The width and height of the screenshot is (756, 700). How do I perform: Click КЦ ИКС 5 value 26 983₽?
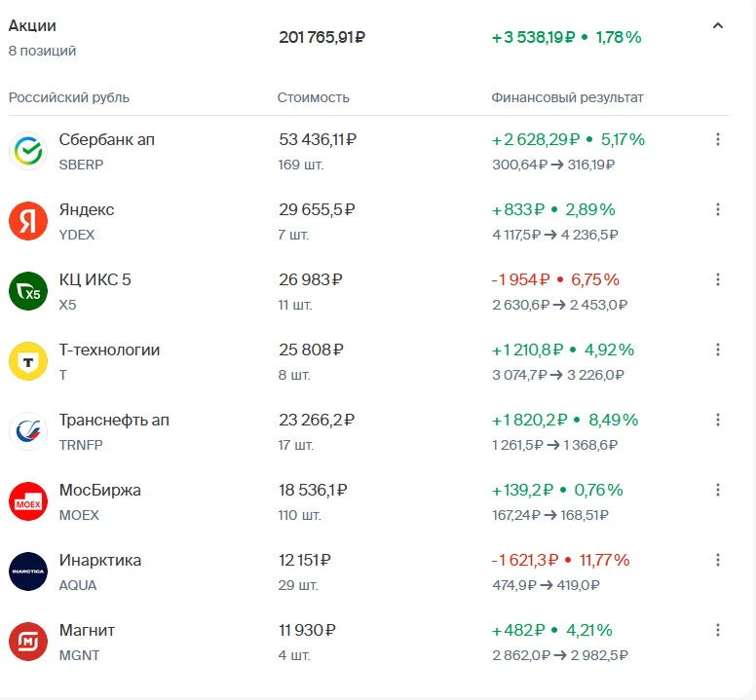[x=311, y=280]
